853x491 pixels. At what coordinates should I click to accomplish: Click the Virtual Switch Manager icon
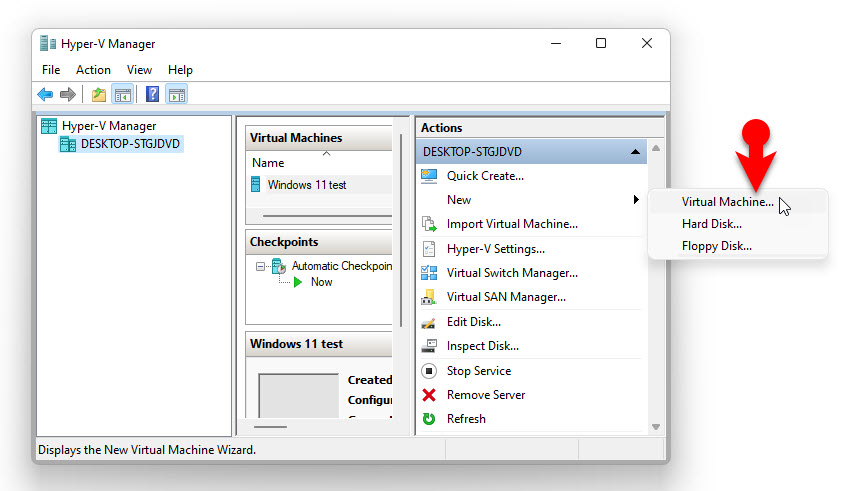pyautogui.click(x=429, y=273)
